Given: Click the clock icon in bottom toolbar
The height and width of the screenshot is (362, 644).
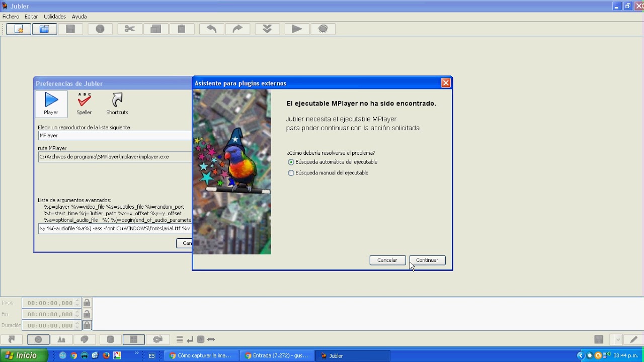Looking at the screenshot, I should [x=38, y=339].
